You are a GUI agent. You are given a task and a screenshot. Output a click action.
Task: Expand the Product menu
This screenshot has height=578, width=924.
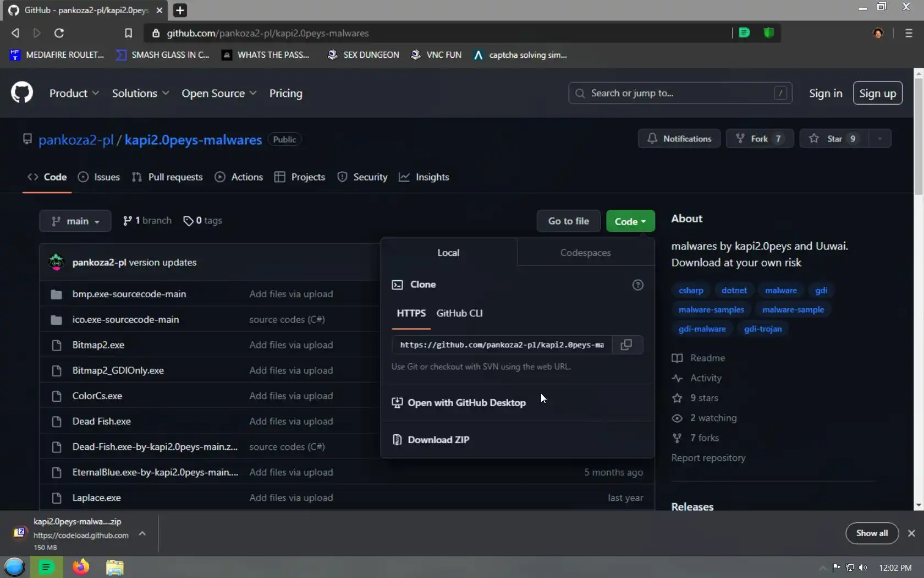(x=74, y=93)
